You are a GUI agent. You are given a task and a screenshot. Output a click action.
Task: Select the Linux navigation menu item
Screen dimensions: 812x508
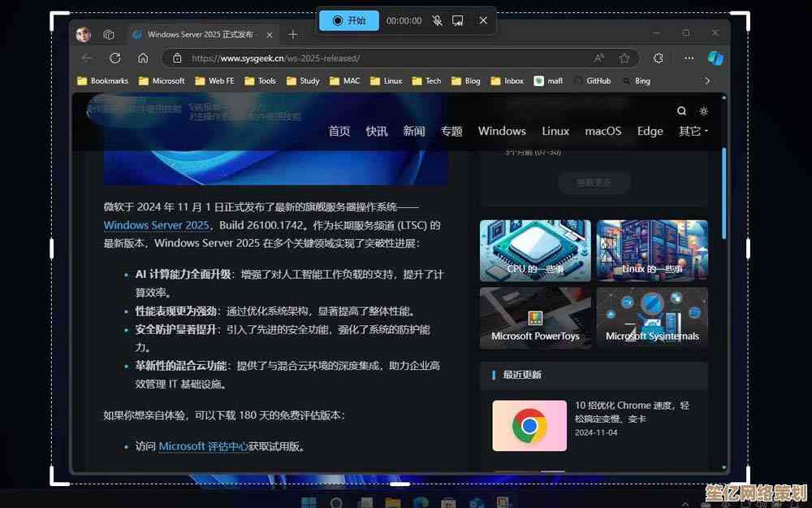pos(555,131)
